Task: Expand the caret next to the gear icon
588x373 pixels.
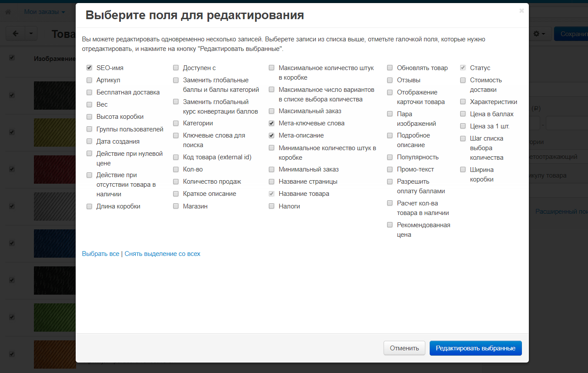Action: 544,33
